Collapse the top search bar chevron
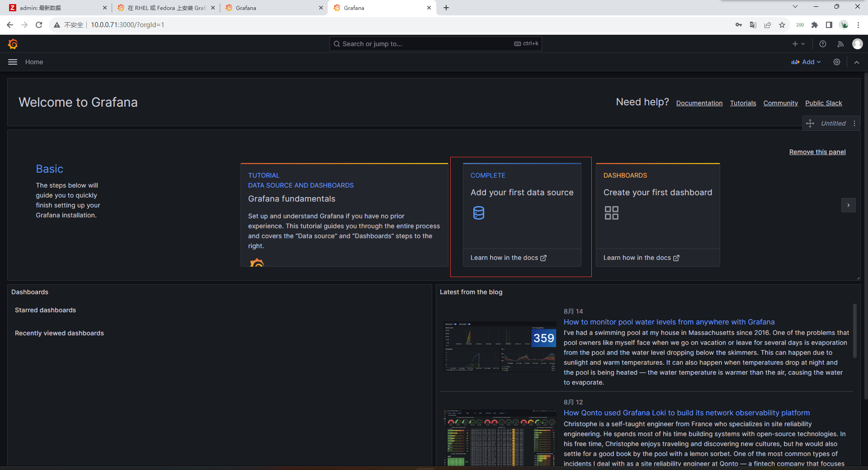This screenshot has height=470, width=868. (x=857, y=62)
